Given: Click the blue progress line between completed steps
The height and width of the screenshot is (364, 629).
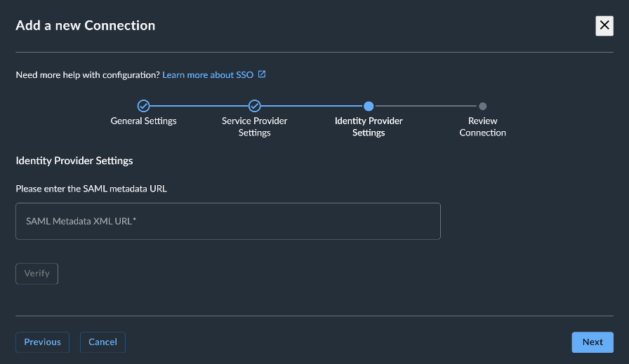Looking at the screenshot, I should point(199,106).
